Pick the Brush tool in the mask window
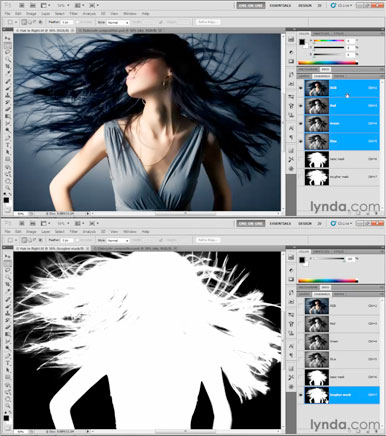Viewport: 386px width, 436px height. (x=7, y=306)
